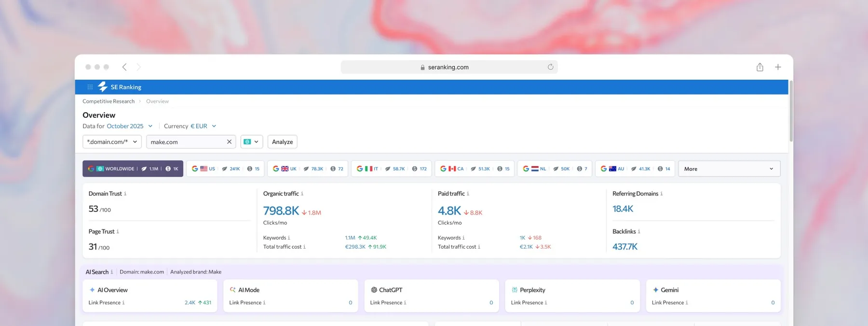Click the info icon beside AI Search
868x326 pixels.
click(x=112, y=272)
